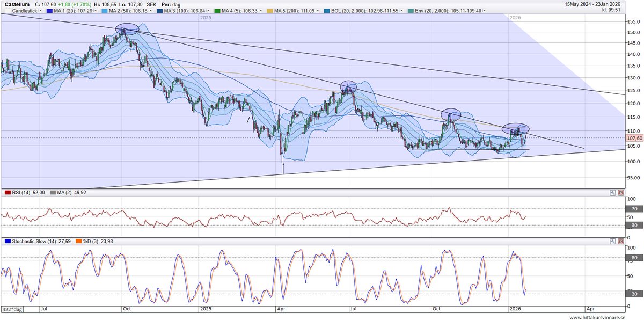Viewport: 644px width, 320px height.
Task: Click the closing price 'C: 107,60' text
Action: (x=46, y=4)
